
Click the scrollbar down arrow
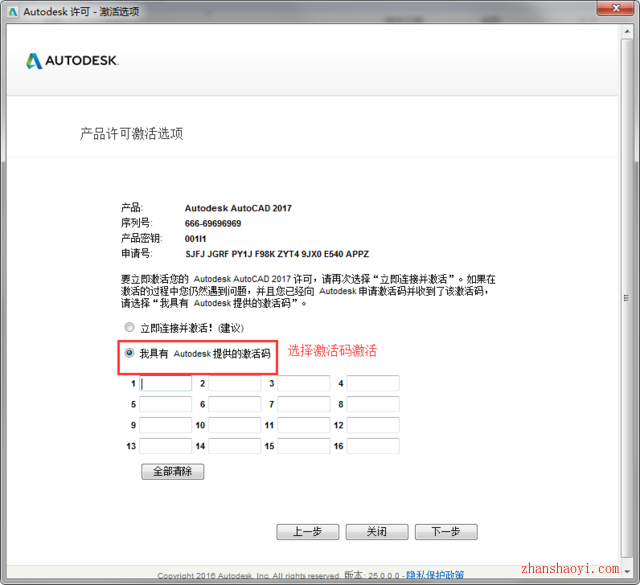tap(627, 572)
